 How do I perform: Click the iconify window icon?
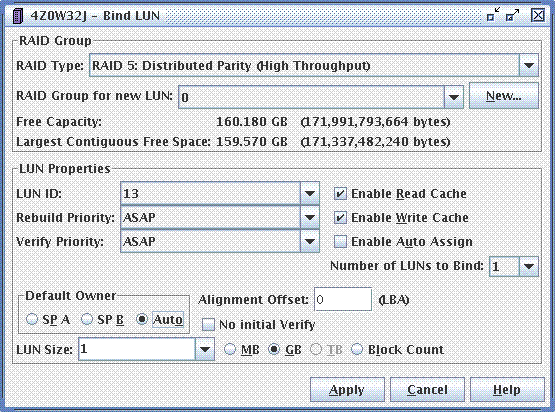coord(493,15)
